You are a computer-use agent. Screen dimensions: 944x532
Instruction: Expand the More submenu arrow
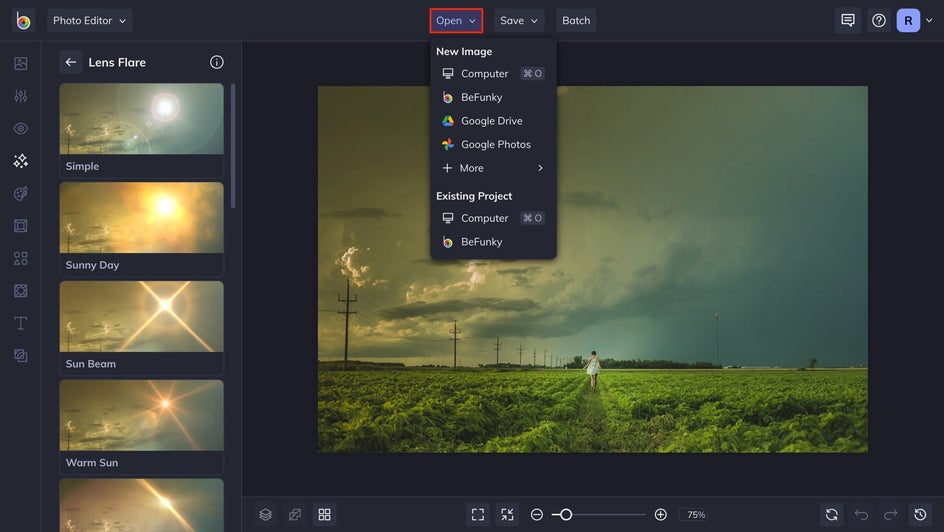540,168
